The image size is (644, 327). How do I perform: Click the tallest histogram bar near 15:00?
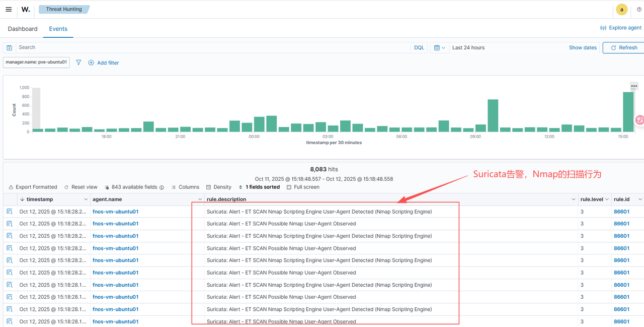pyautogui.click(x=628, y=112)
